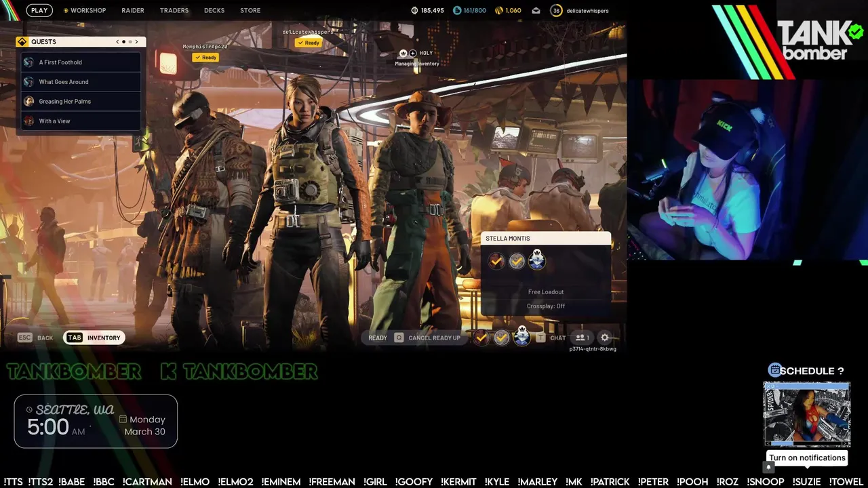
Task: Click the ESC Back button
Action: pos(36,338)
